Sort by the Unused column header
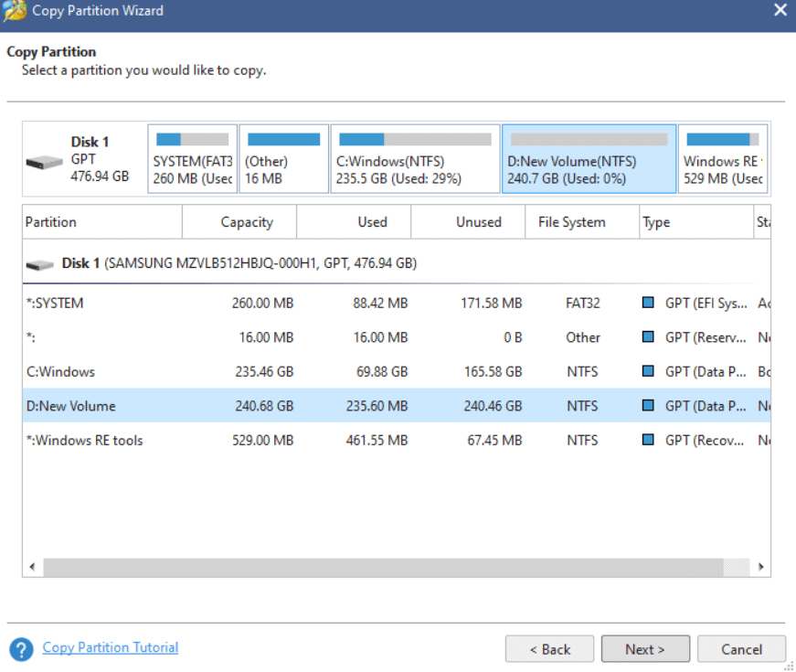Screen dimensions: 796x672 pyautogui.click(x=468, y=222)
